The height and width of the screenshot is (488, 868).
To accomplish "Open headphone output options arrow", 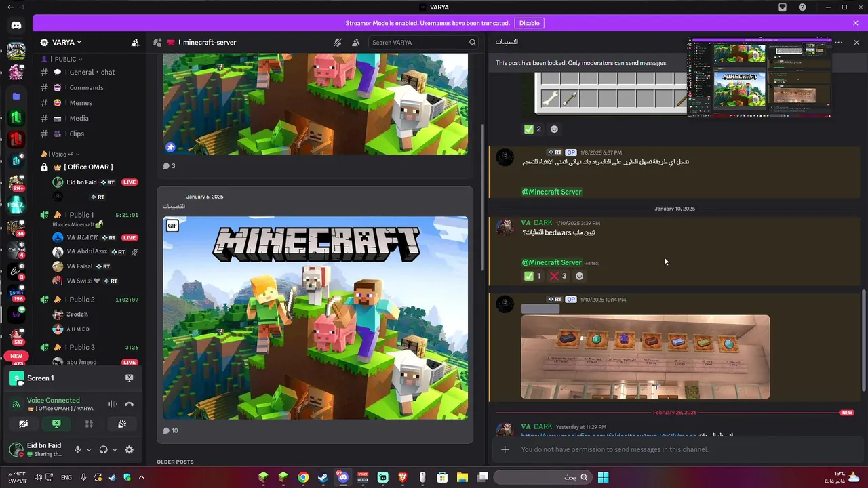I will point(115,449).
